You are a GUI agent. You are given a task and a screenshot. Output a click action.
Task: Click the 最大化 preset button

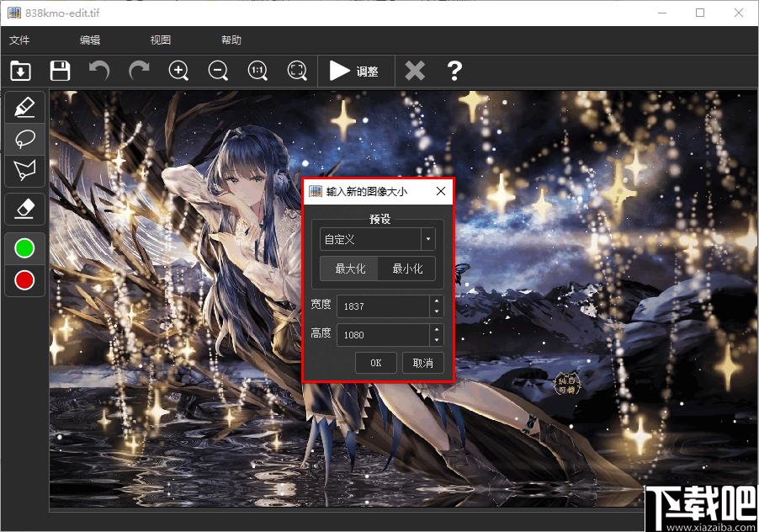click(x=350, y=269)
